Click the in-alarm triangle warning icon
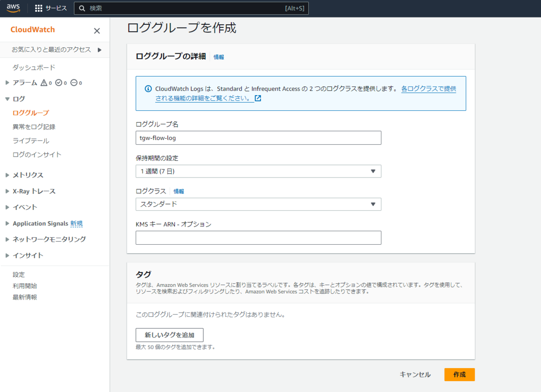This screenshot has height=392, width=541. click(44, 83)
